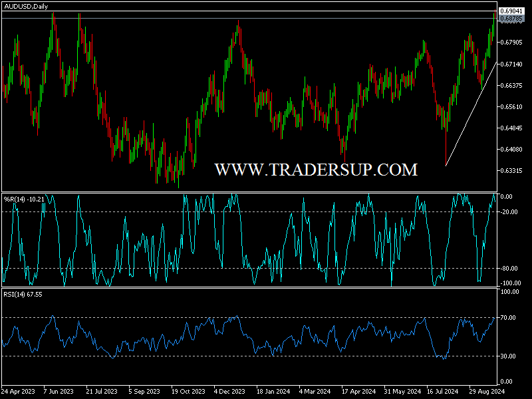The image size is (532, 399).
Task: Click the 16 Jul 2024 date marker
Action: click(444, 392)
